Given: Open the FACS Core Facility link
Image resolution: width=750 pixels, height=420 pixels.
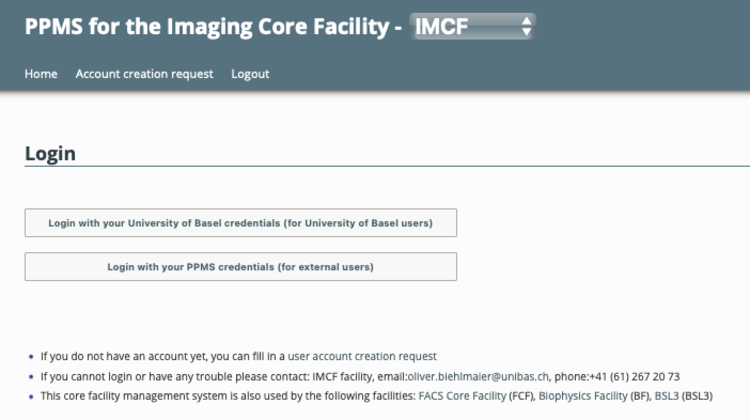Looking at the screenshot, I should pos(464,396).
